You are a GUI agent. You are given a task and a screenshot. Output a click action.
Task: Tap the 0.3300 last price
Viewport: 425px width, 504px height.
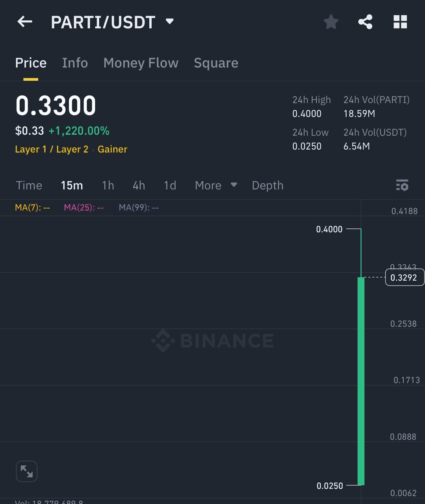coord(56,106)
